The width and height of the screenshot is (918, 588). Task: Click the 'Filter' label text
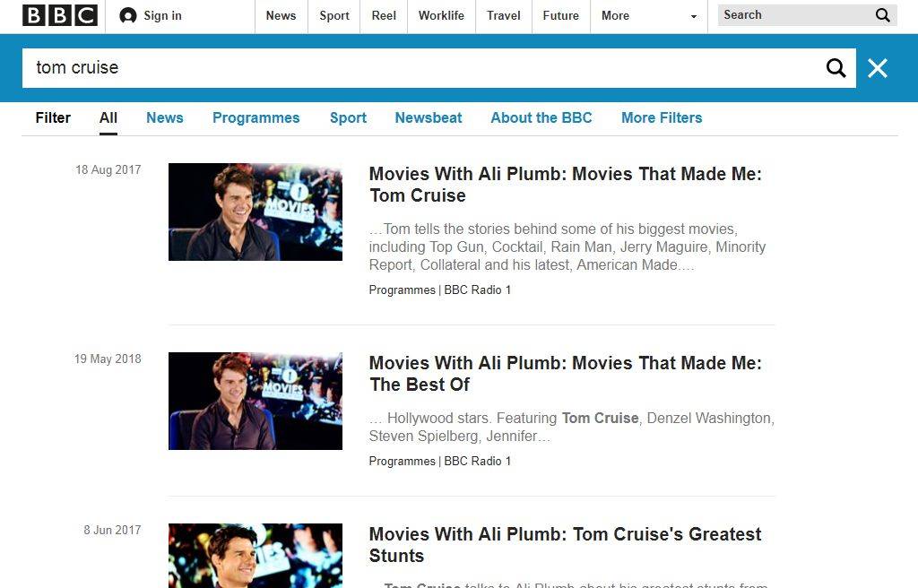pos(53,117)
